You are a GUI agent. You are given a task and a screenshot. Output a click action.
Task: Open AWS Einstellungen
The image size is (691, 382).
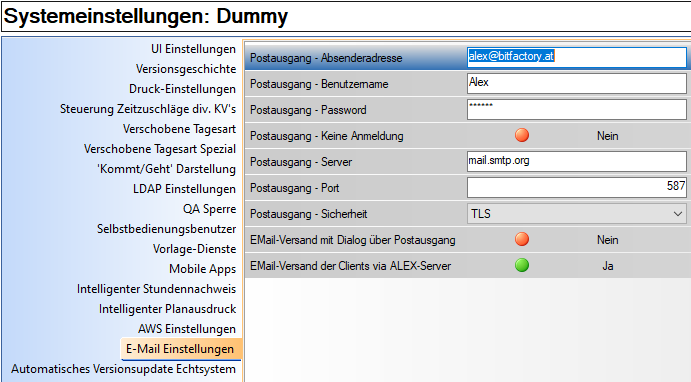186,329
